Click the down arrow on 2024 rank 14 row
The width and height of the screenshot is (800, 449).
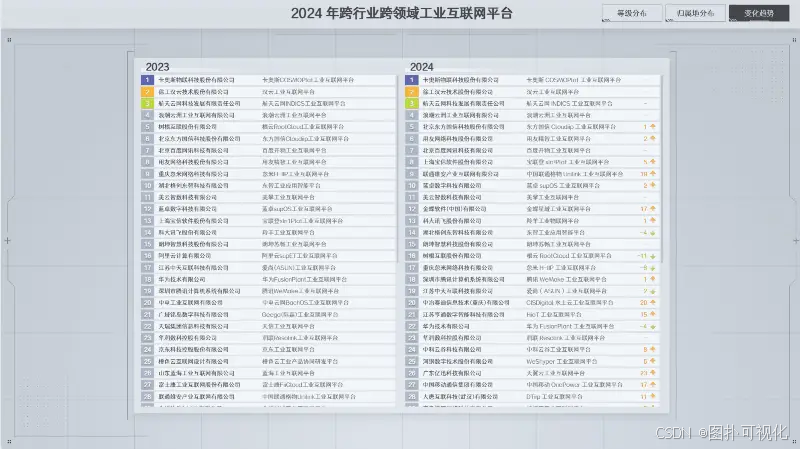653,233
